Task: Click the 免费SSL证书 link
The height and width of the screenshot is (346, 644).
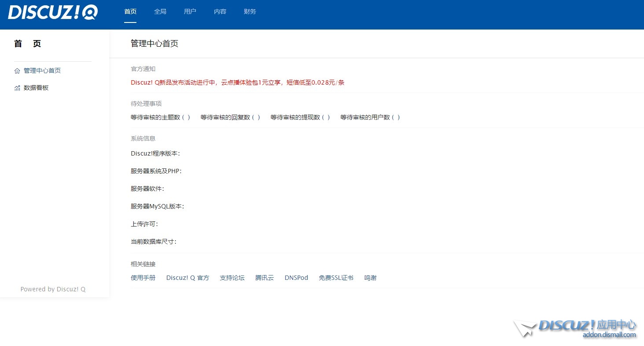Action: pyautogui.click(x=336, y=278)
